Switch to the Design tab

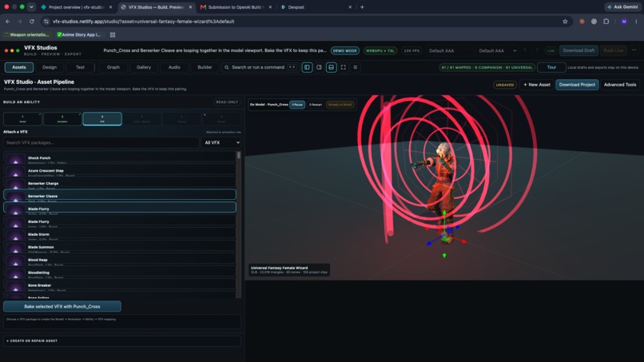point(50,67)
